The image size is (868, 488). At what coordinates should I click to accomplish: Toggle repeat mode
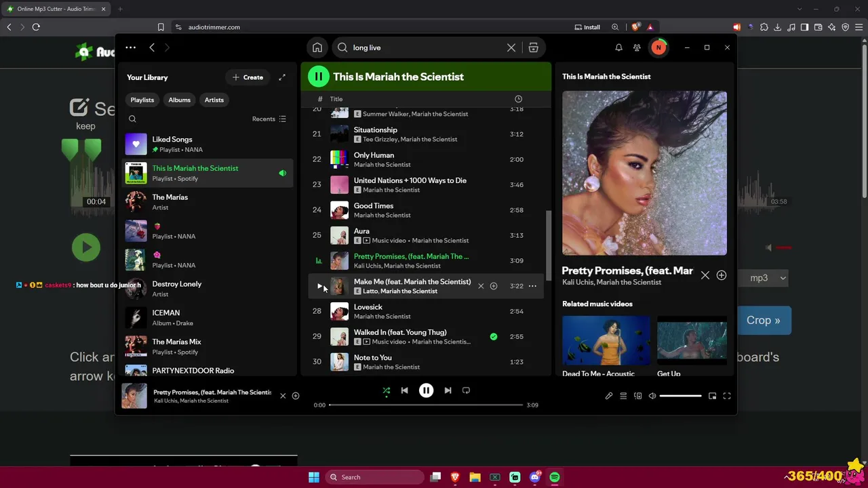pyautogui.click(x=466, y=390)
